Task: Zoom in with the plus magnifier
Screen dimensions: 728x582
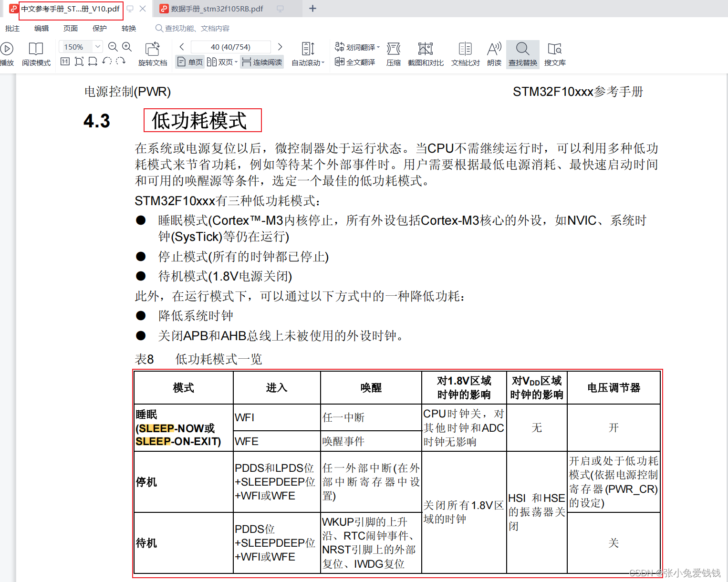Action: [x=127, y=47]
